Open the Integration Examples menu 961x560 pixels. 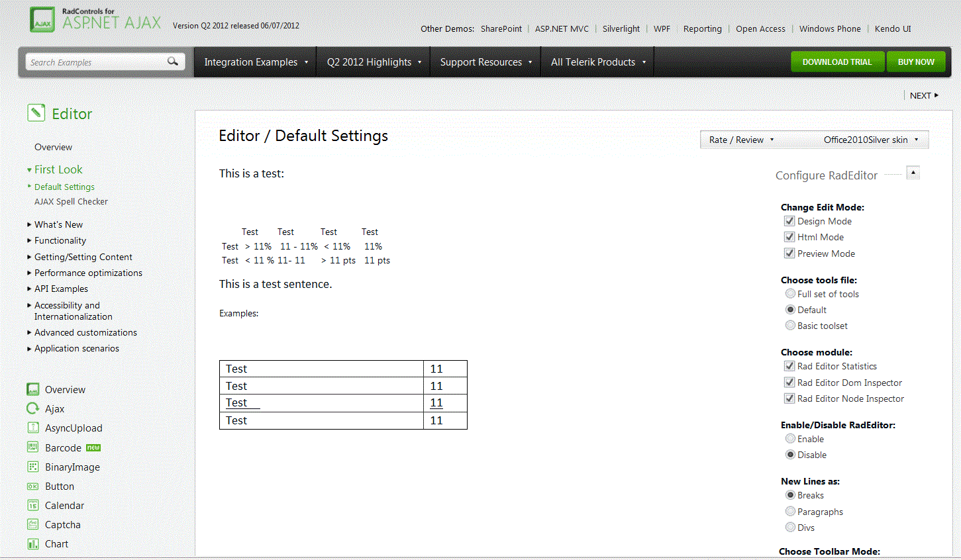click(256, 62)
